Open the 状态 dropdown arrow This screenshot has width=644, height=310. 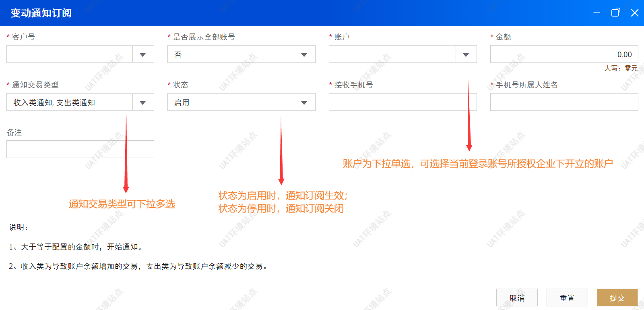(304, 102)
